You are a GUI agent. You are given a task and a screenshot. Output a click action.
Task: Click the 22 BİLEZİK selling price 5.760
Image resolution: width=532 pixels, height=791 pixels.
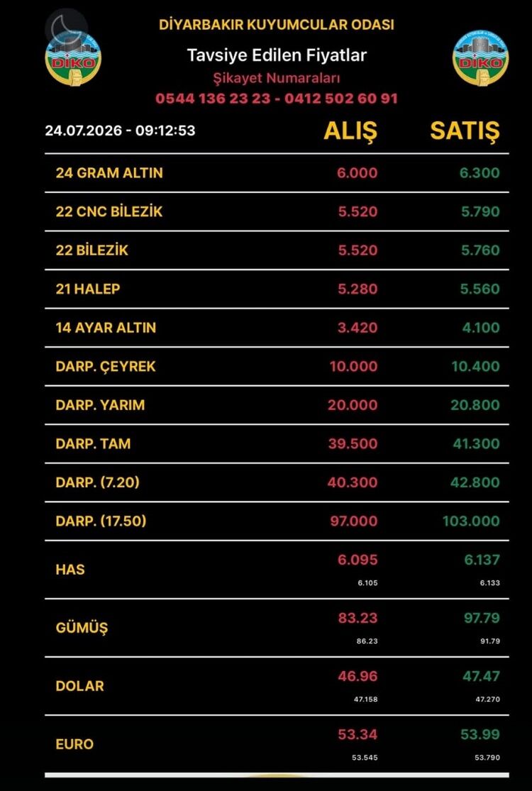480,250
